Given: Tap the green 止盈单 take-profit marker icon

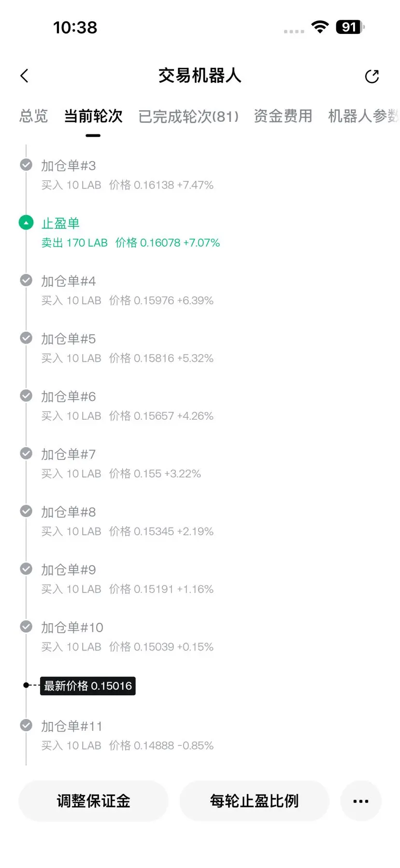Looking at the screenshot, I should [26, 223].
